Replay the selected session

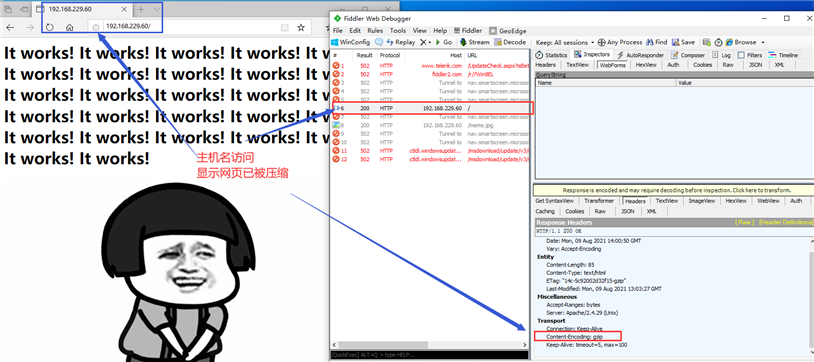pos(401,42)
